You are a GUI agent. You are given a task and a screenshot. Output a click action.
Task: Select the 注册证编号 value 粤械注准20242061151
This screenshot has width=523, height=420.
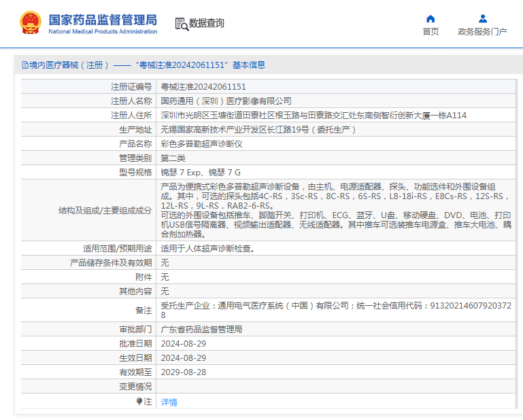(x=203, y=87)
